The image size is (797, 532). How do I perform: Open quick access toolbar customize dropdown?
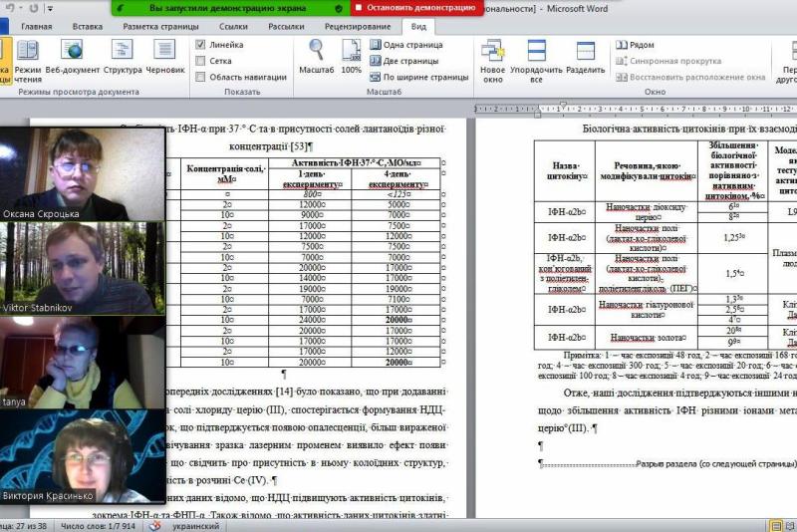(x=51, y=9)
